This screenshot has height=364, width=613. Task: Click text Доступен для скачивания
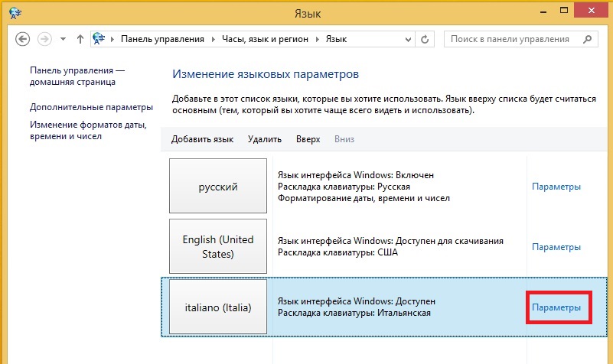coord(449,241)
